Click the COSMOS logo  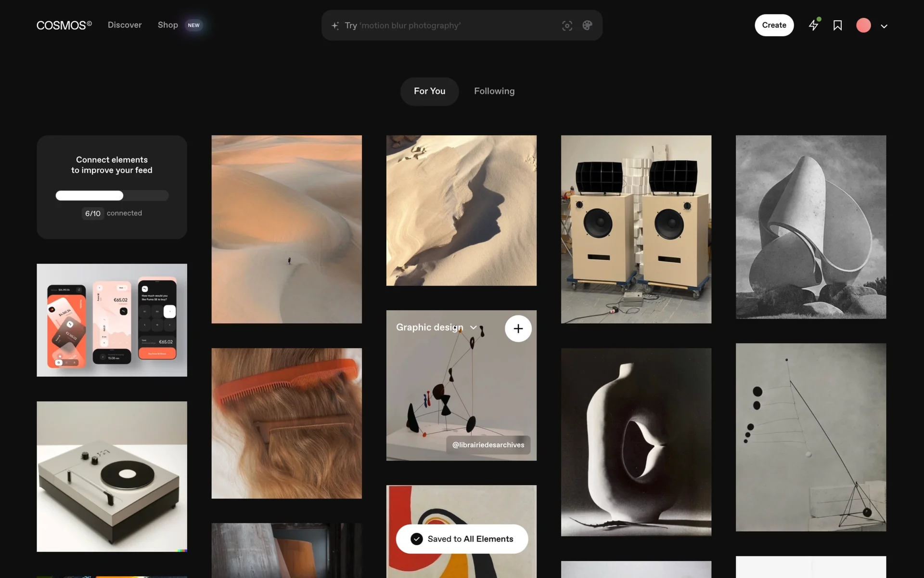point(64,25)
